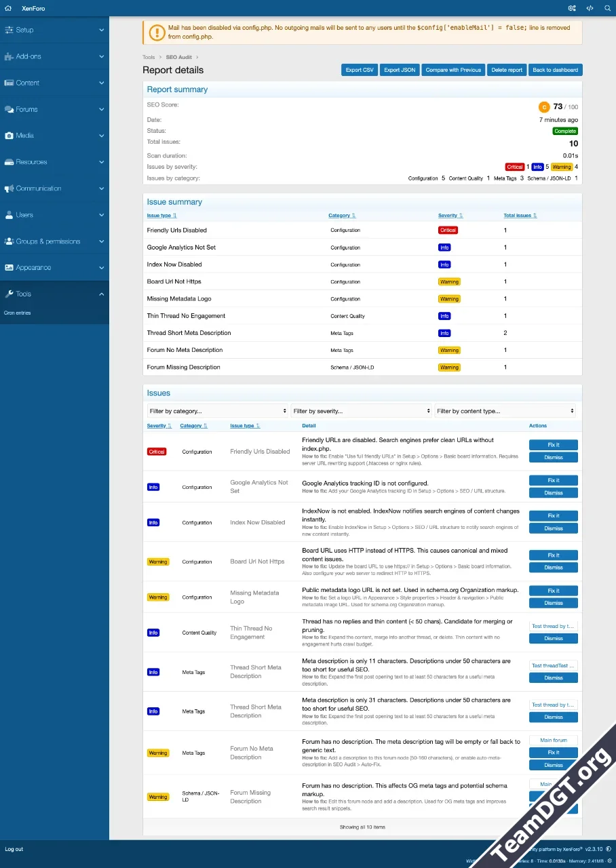This screenshot has height=868, width=616.
Task: Click the home icon in top bar
Action: (x=8, y=8)
